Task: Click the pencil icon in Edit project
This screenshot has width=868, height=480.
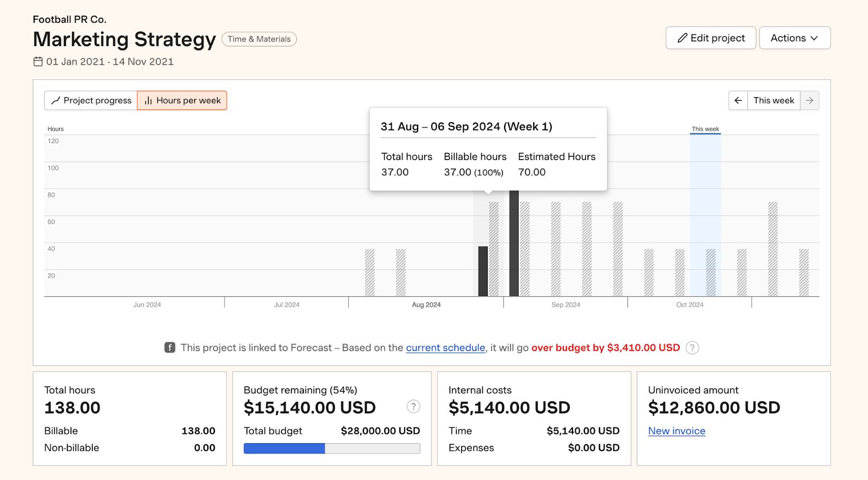Action: tap(682, 38)
